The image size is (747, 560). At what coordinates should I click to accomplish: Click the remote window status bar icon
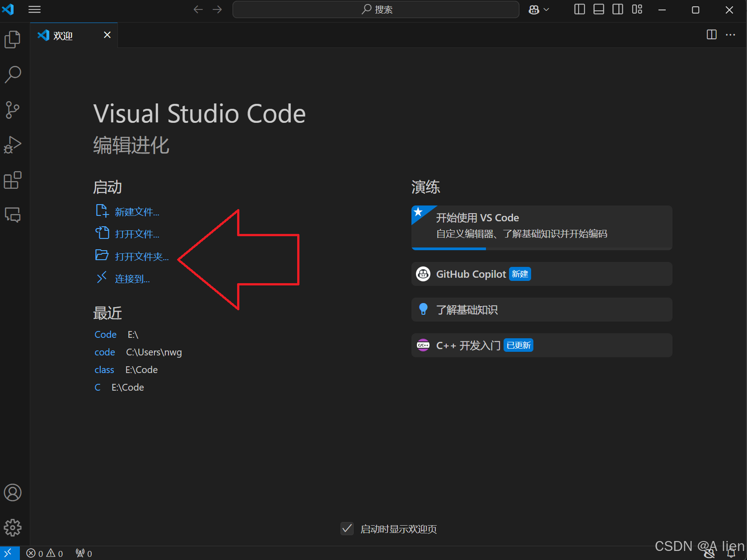[x=9, y=553]
